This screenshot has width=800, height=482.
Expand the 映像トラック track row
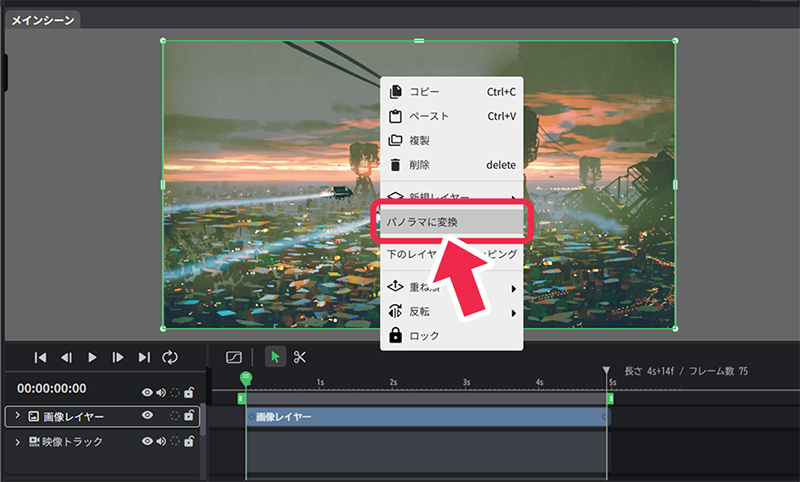pos(17,442)
